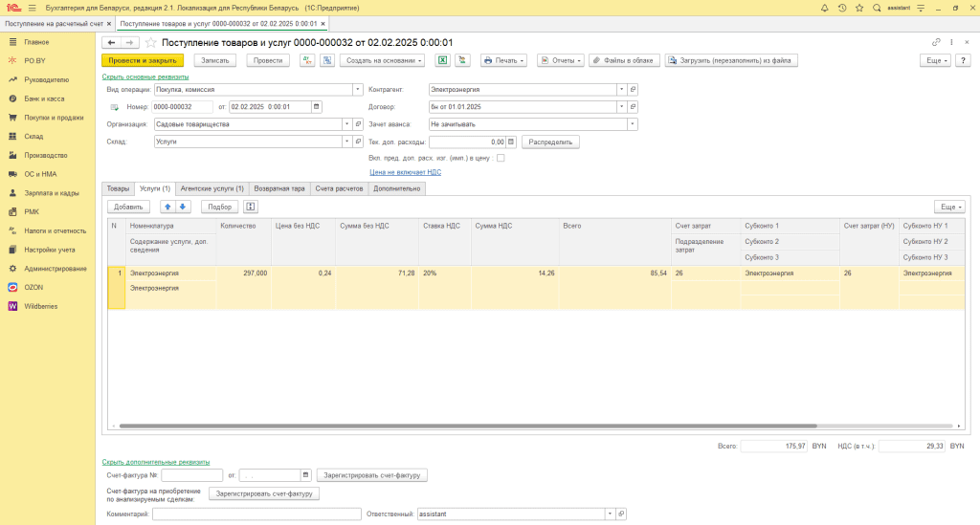Click Распределить button
This screenshot has height=525, width=980.
(x=550, y=142)
